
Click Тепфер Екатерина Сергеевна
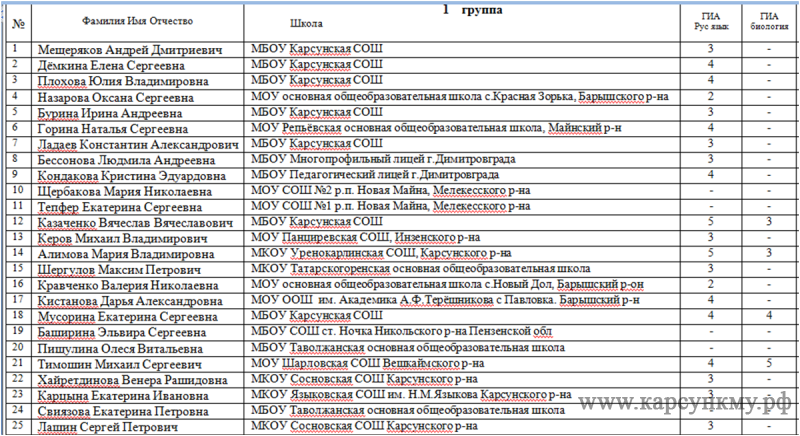point(120,208)
